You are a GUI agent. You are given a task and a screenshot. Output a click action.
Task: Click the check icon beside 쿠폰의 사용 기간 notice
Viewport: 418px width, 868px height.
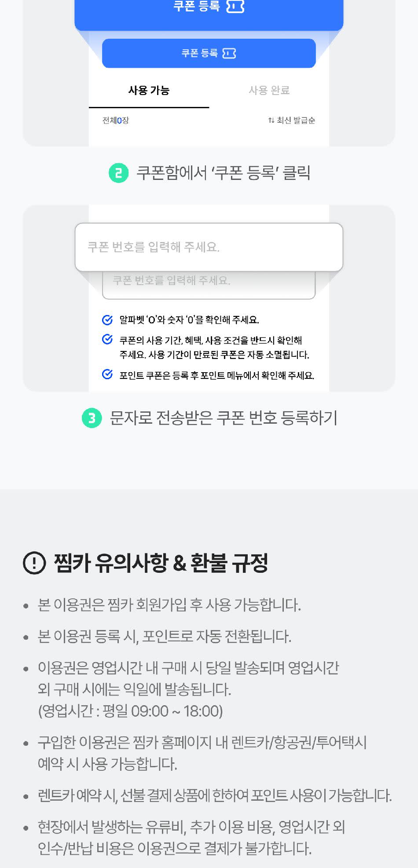[x=107, y=339]
